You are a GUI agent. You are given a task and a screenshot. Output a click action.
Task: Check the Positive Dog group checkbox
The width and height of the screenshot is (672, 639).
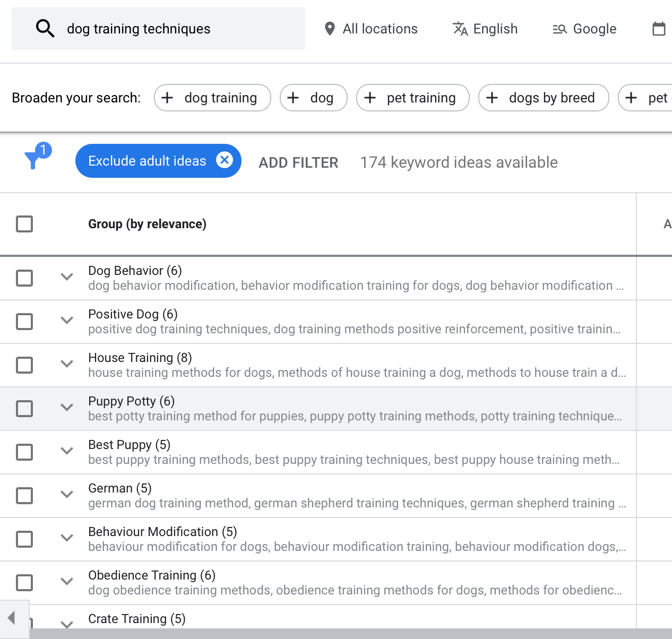pyautogui.click(x=24, y=322)
